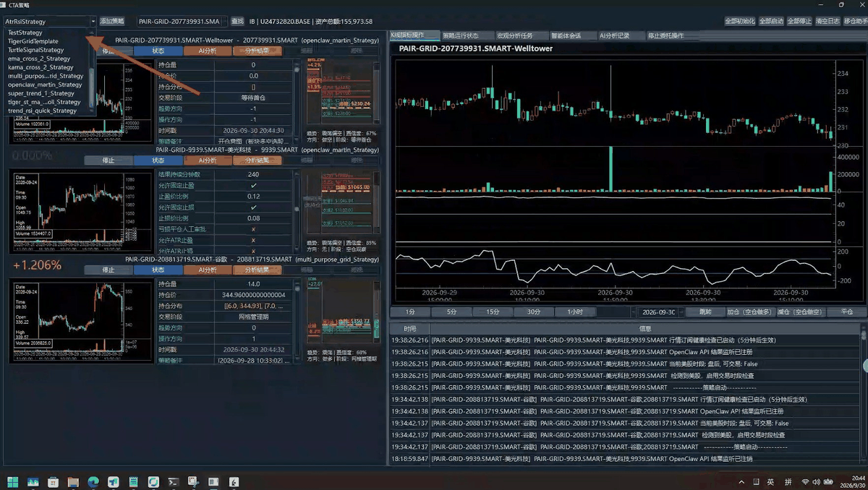Viewport: 868px width, 490px height.
Task: Choose TestStrategy from the strategy list
Action: pyautogui.click(x=25, y=33)
